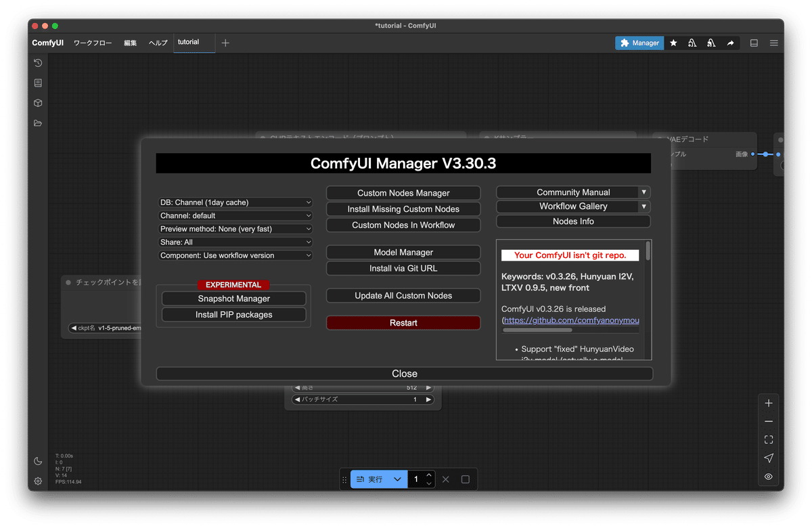This screenshot has width=812, height=528.
Task: Click the square clear queue icon in run bar
Action: click(x=465, y=479)
